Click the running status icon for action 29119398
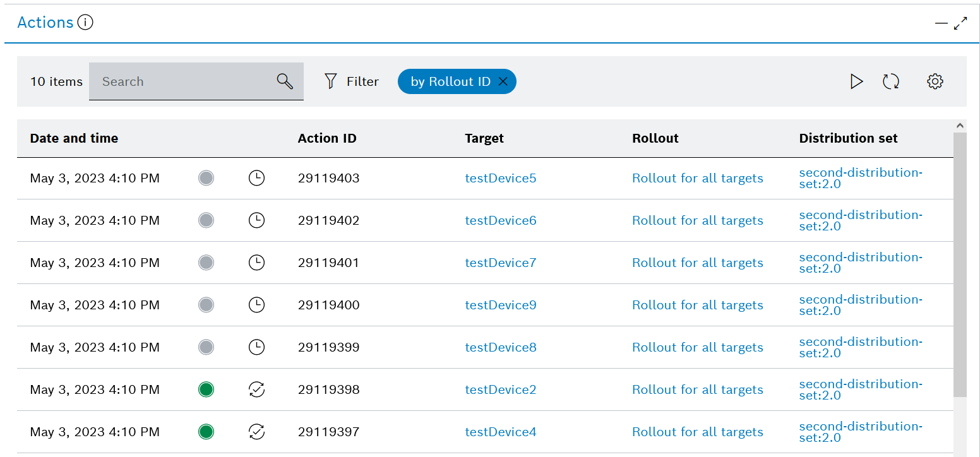Screen dimensions: 980x457 pyautogui.click(x=256, y=389)
